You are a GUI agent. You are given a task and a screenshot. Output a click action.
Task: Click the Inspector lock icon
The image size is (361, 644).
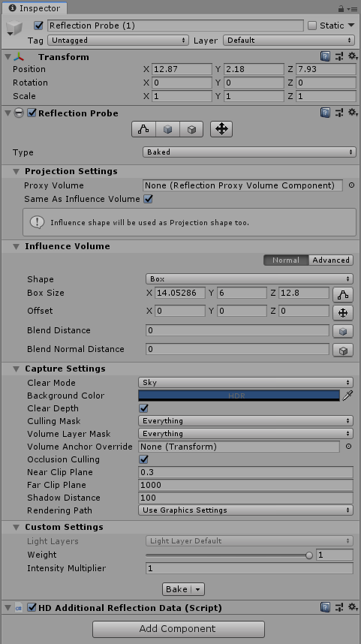(x=341, y=8)
